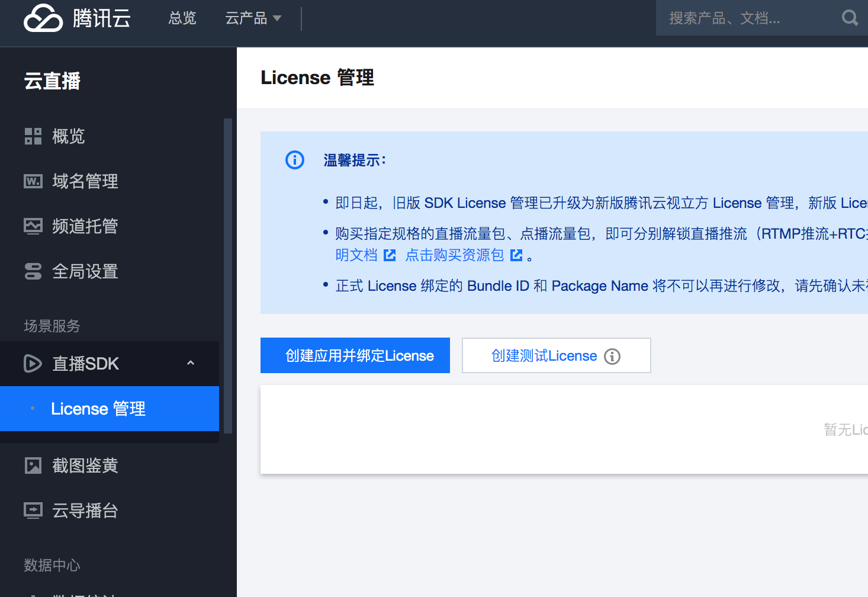The height and width of the screenshot is (597, 868).
Task: Collapse the 直播SDK section chevron
Action: tap(191, 362)
